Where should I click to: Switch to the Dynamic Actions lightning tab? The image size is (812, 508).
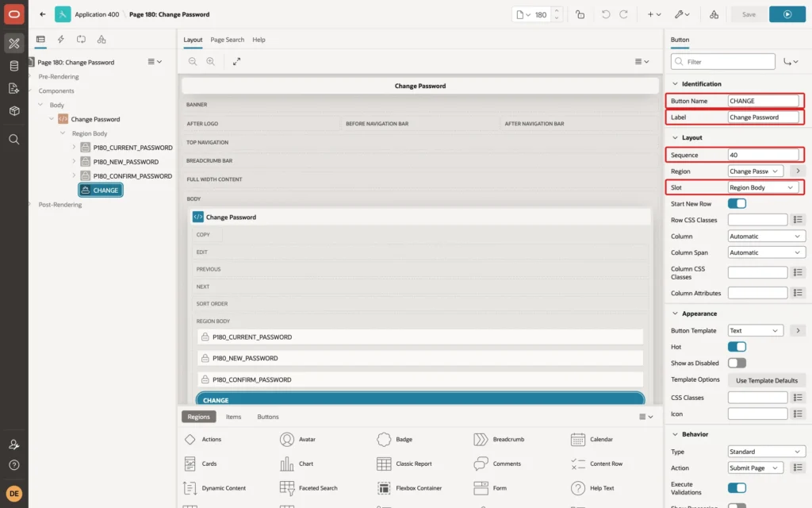[60, 40]
